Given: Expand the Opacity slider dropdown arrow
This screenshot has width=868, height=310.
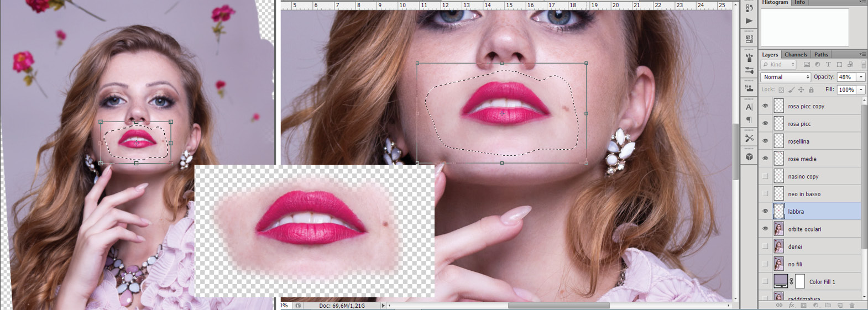Looking at the screenshot, I should point(861,77).
